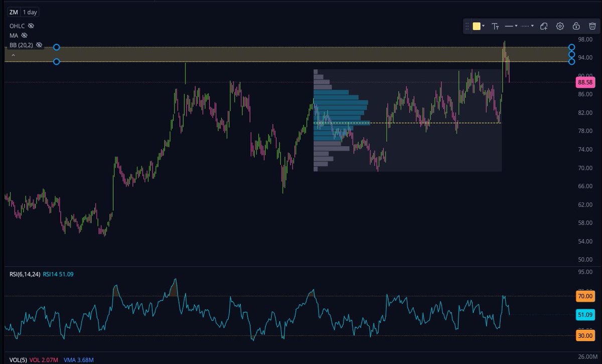Click the clone drawing icon
This screenshot has width=602, height=364.
coord(544,26)
